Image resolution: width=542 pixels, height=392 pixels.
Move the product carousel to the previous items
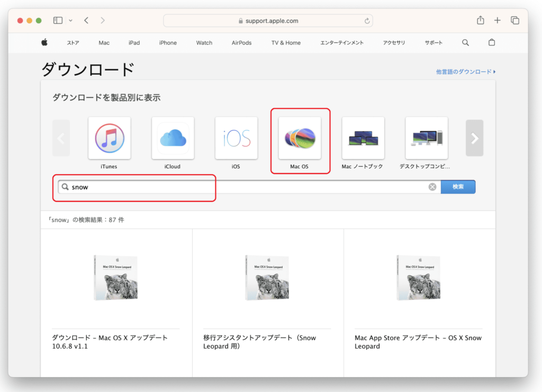coord(61,138)
